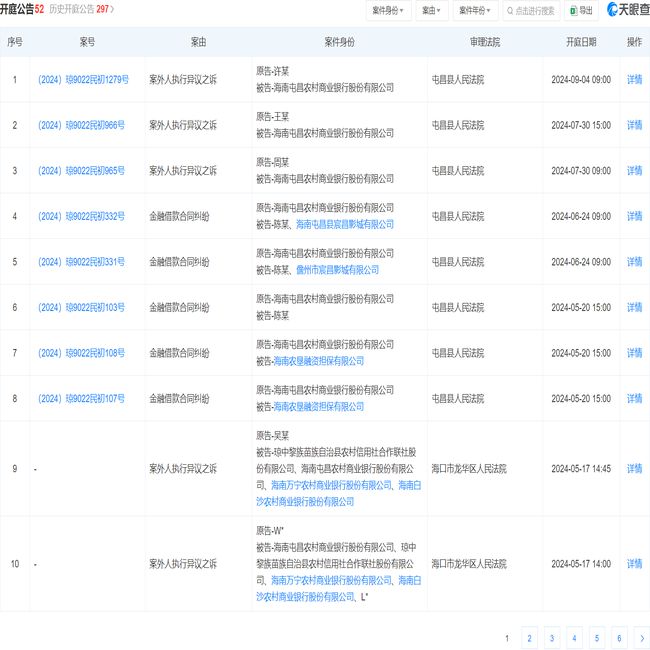Go to pagination page 2
Screen dimensions: 650x650
[529, 638]
